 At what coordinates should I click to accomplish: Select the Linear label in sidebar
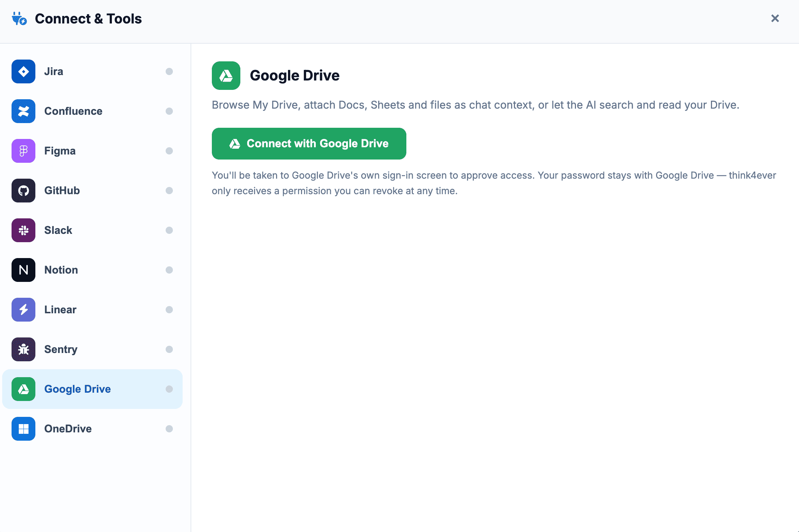click(x=60, y=310)
